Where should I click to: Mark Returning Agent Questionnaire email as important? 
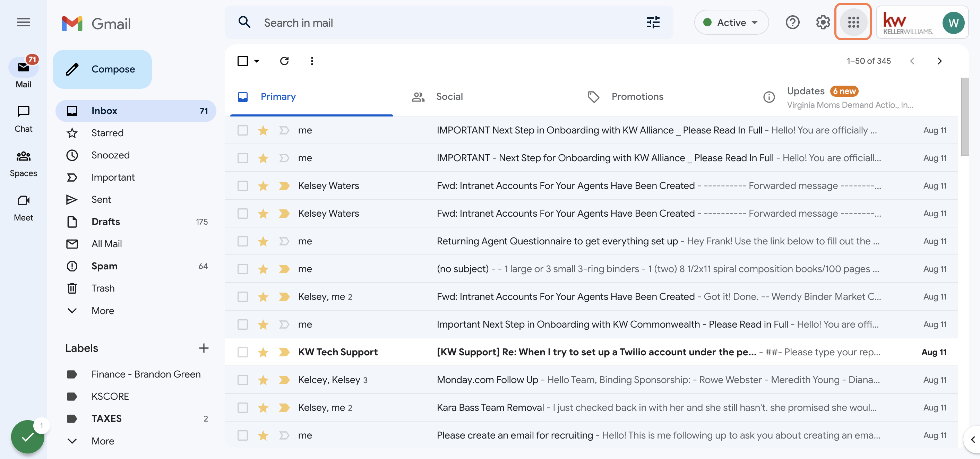284,241
